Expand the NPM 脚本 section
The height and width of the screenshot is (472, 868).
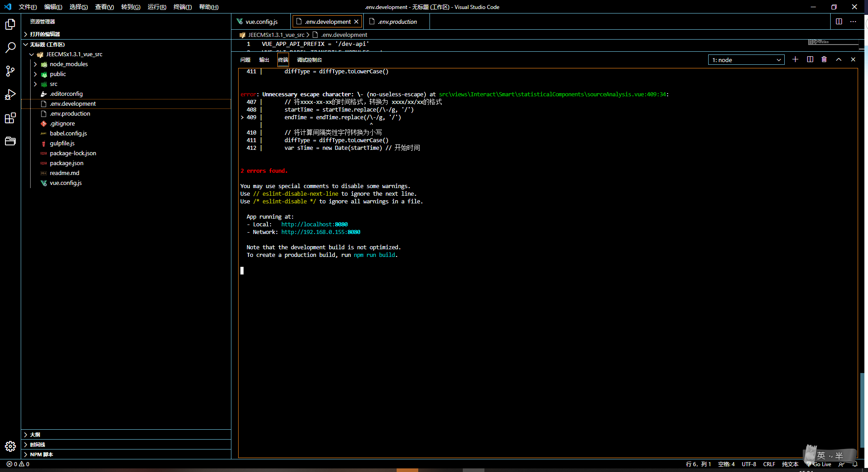point(41,454)
